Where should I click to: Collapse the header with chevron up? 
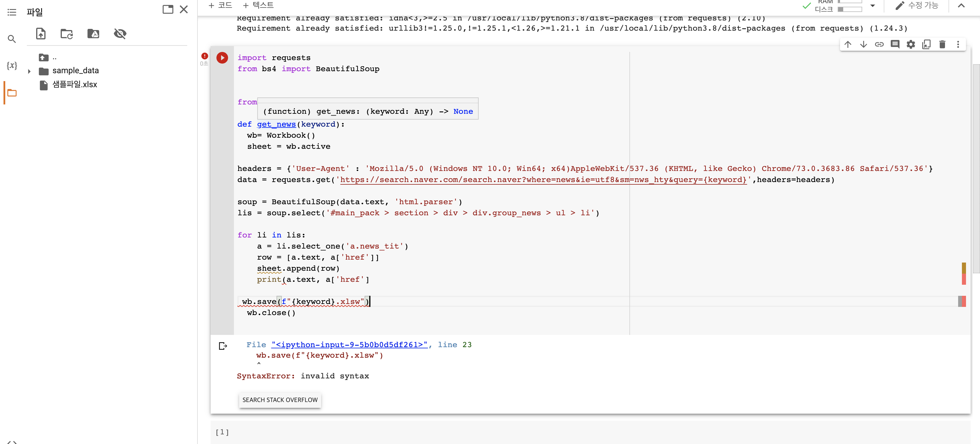pos(961,5)
